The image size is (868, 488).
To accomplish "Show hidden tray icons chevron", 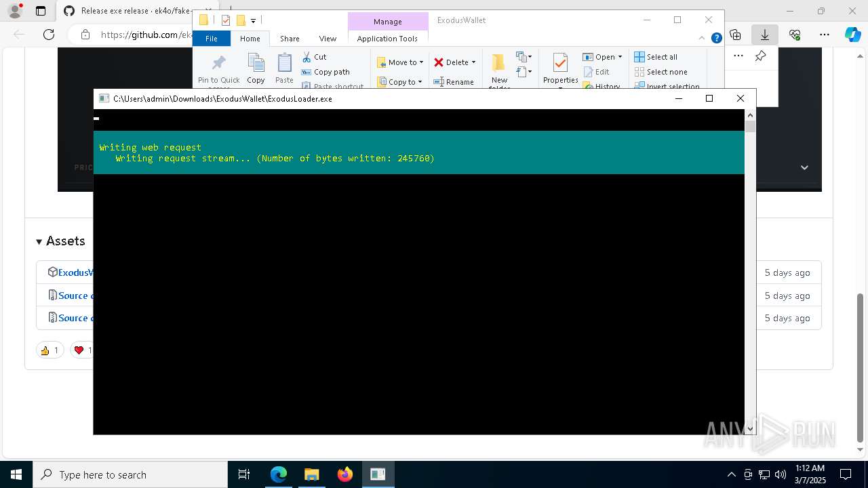I will 731,474.
